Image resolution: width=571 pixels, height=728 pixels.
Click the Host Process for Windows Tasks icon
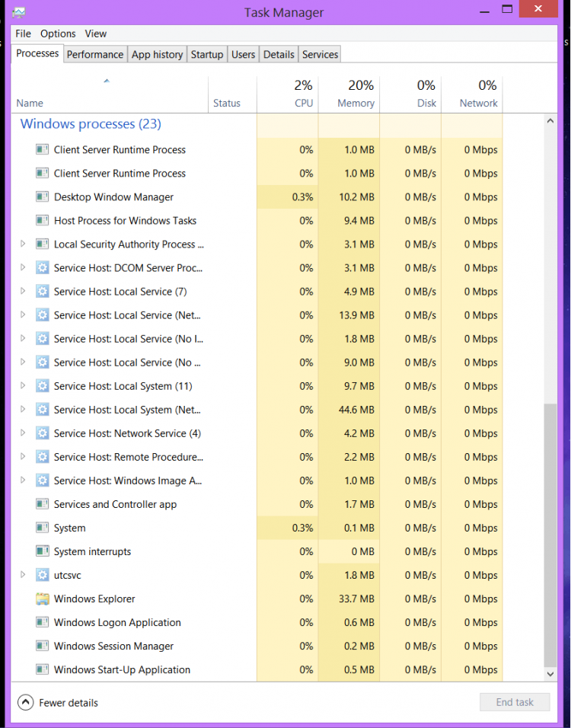tap(42, 221)
